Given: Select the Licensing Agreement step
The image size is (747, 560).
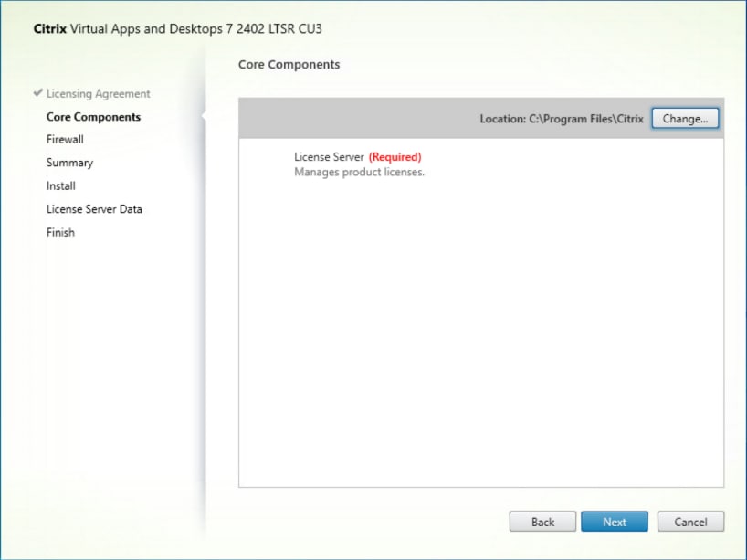Looking at the screenshot, I should [98, 93].
